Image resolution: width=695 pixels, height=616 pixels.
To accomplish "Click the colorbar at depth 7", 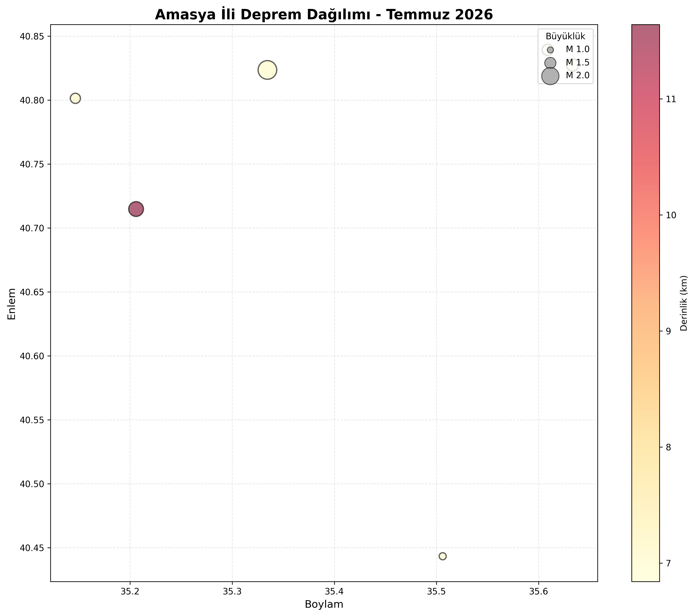I will point(645,563).
